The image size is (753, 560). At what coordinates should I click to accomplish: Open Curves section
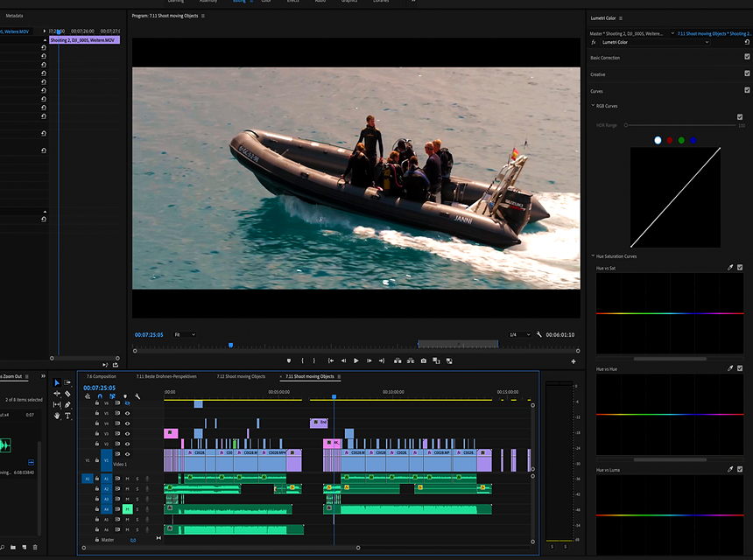[x=596, y=91]
